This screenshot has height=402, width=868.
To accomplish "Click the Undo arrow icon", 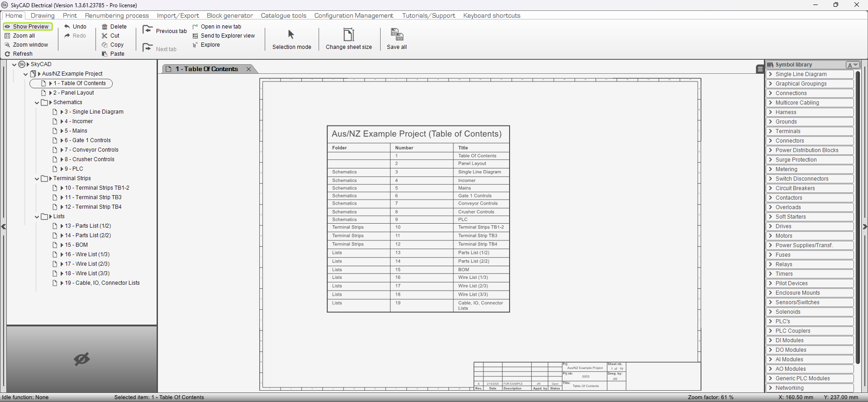I will [x=67, y=27].
